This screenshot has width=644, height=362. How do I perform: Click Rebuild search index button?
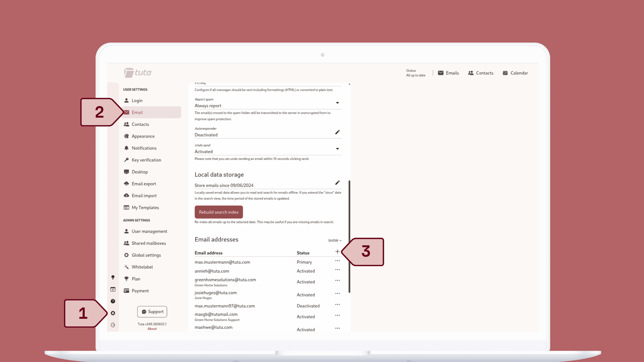point(219,212)
